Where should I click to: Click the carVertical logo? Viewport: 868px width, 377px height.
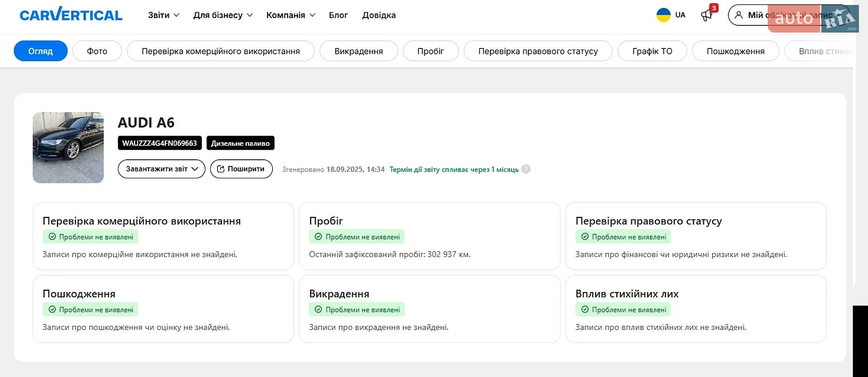(x=71, y=15)
